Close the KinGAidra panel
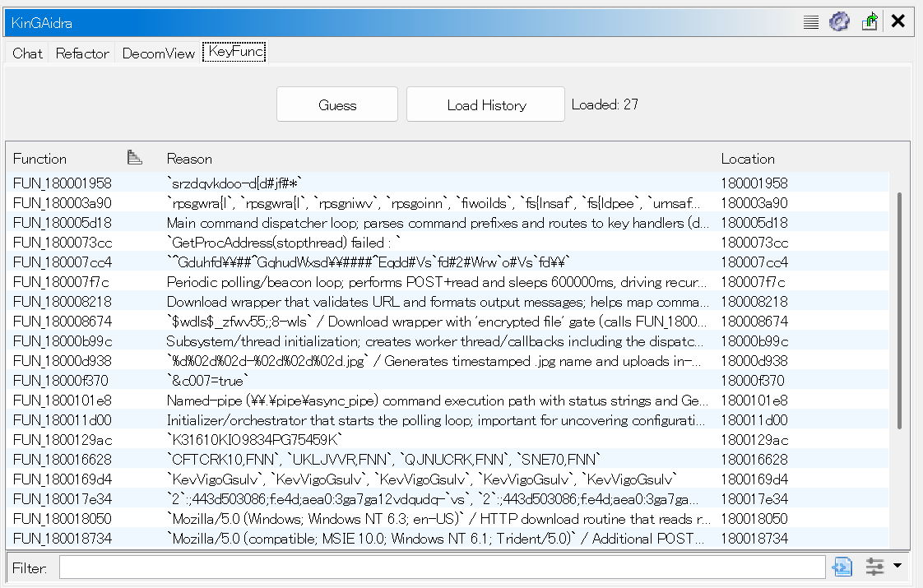Image resolution: width=923 pixels, height=588 pixels. (x=897, y=21)
